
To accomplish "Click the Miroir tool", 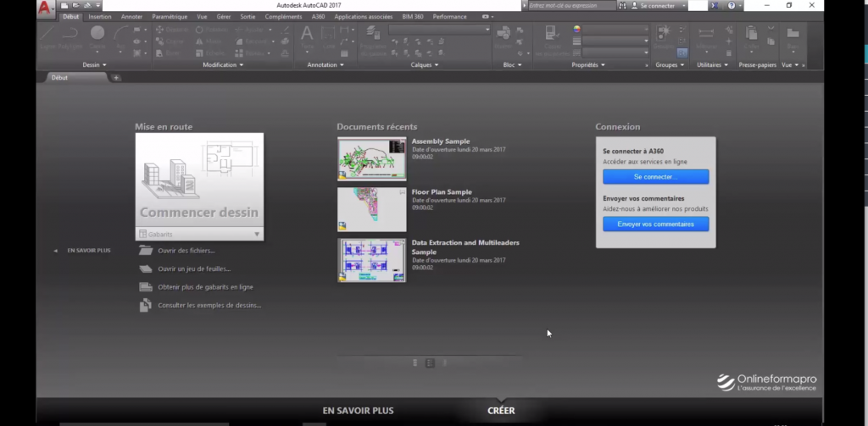I will pos(209,41).
